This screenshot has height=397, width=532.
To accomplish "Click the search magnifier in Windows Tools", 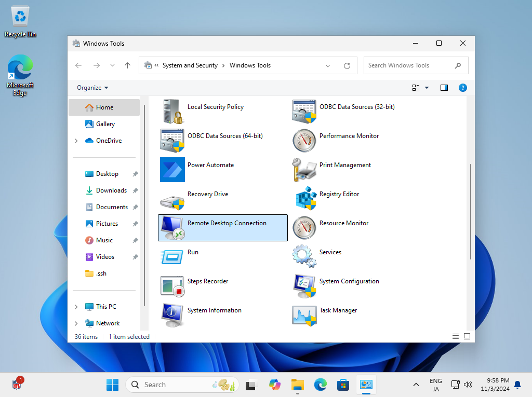I will pyautogui.click(x=458, y=65).
